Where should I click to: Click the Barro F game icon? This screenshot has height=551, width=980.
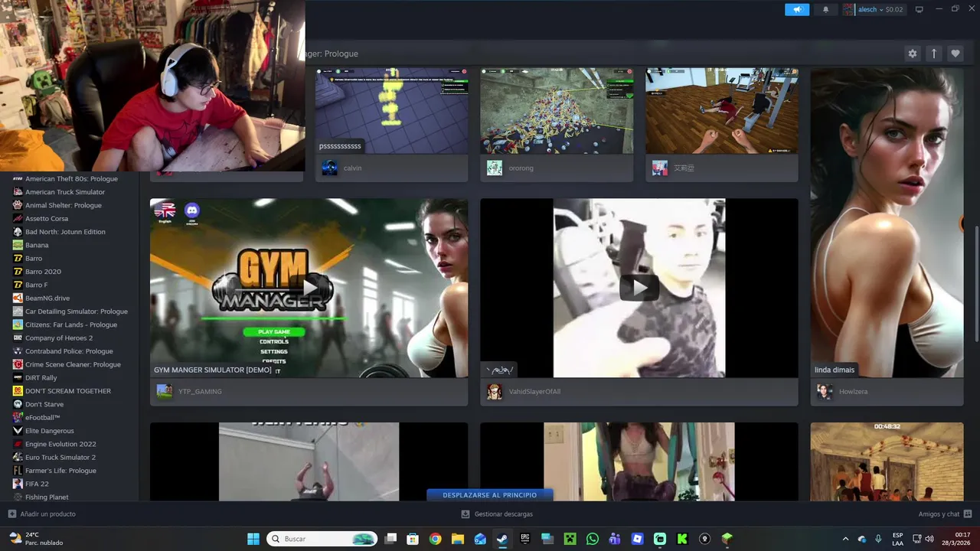(x=18, y=285)
